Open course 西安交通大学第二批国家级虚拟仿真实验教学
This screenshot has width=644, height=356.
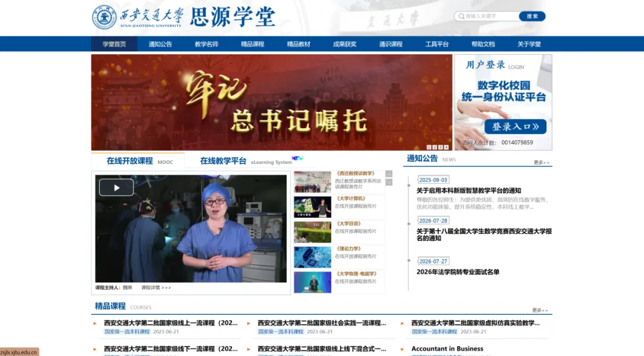[475, 323]
